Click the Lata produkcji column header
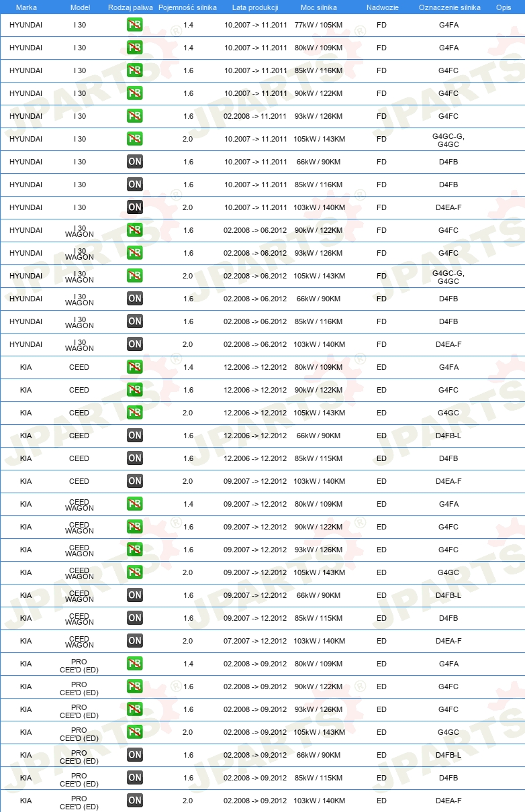Viewport: 525px width, 812px height. tap(255, 7)
